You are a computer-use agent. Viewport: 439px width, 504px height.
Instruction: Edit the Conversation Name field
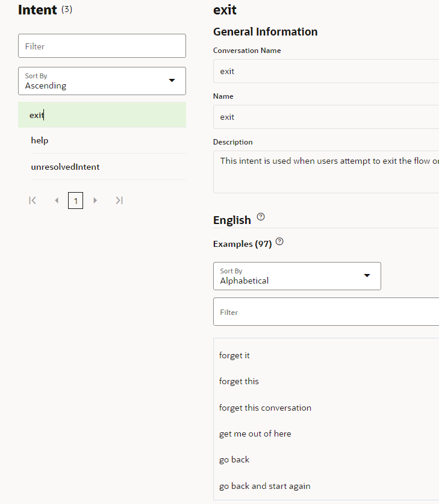(x=326, y=71)
